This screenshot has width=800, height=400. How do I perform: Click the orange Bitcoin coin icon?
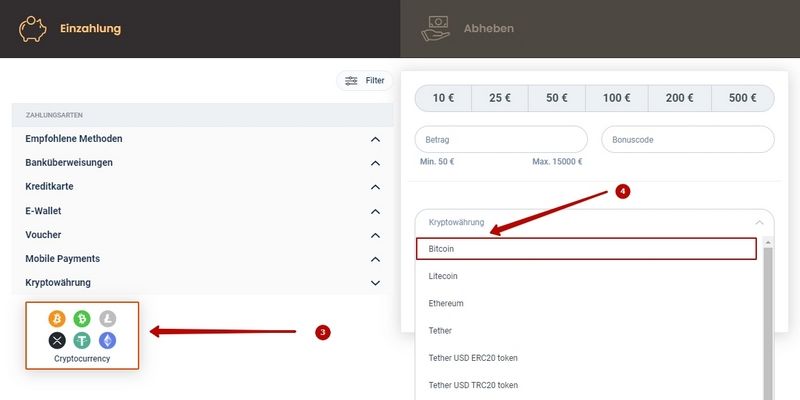(x=57, y=318)
